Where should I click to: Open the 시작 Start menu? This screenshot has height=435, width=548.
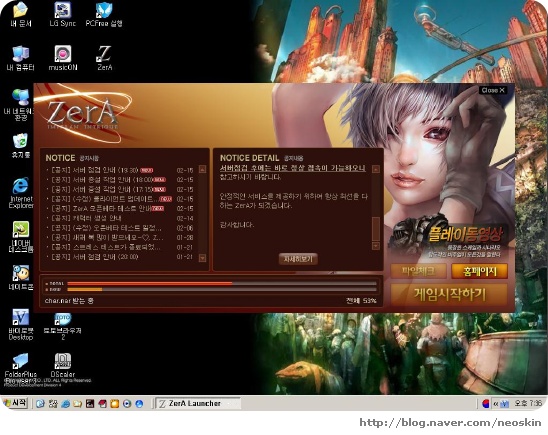pyautogui.click(x=15, y=403)
